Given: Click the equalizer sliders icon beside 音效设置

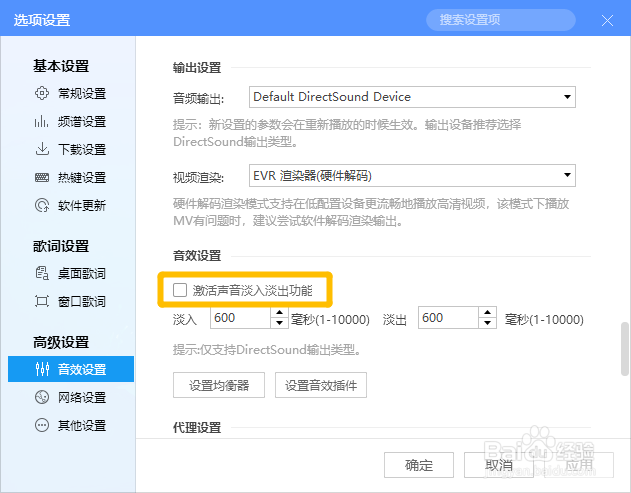Looking at the screenshot, I should 42,369.
